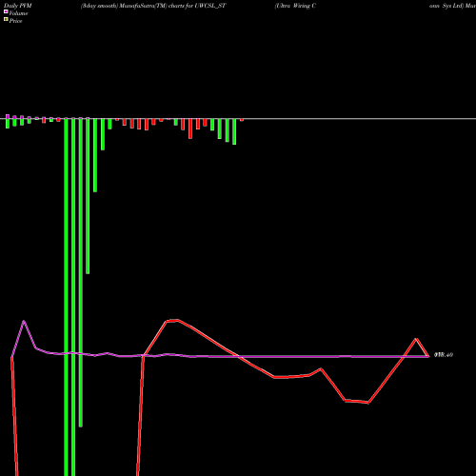Viewport: 476px width, 476px height.
Task: Click the red-green Price legend swatch
Action: pos(6,20)
